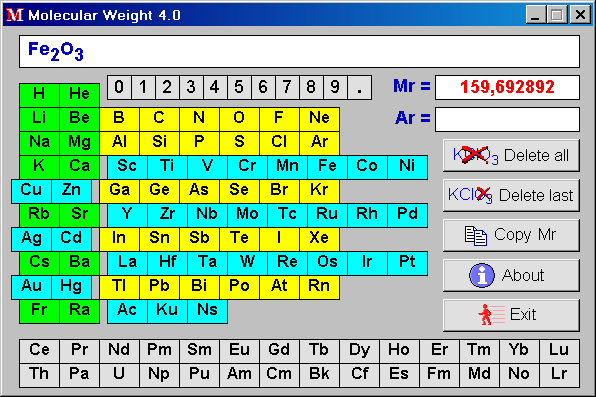
Task: Select the Ce lanthanide cell
Action: click(39, 351)
